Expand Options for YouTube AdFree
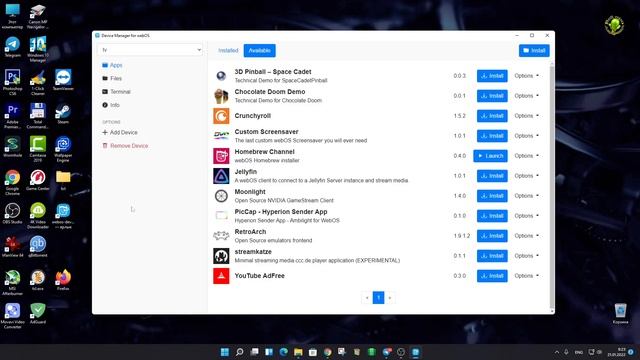 (526, 276)
